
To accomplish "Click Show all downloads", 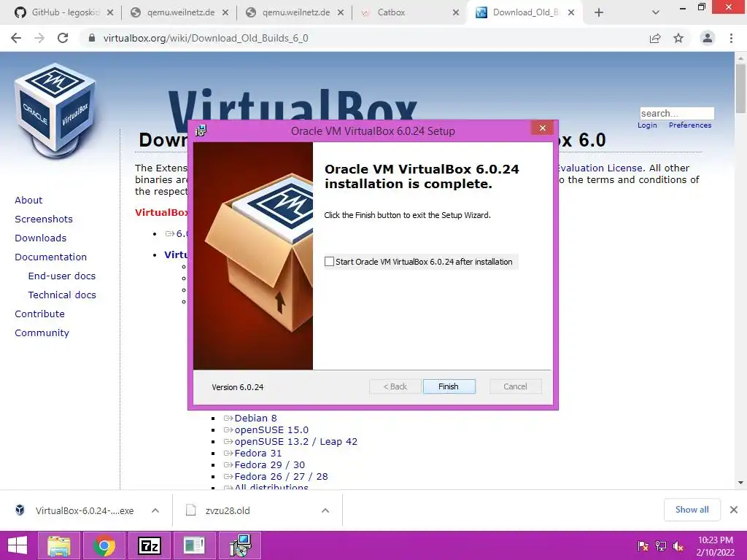I will click(692, 510).
